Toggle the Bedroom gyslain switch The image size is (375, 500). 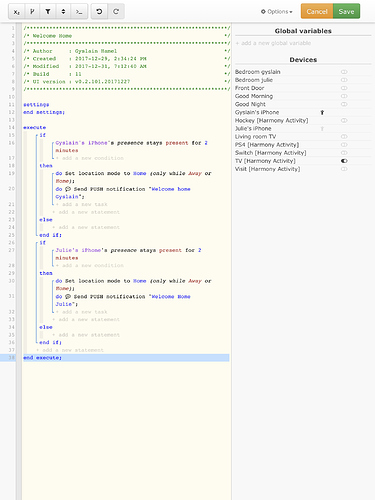tap(344, 72)
